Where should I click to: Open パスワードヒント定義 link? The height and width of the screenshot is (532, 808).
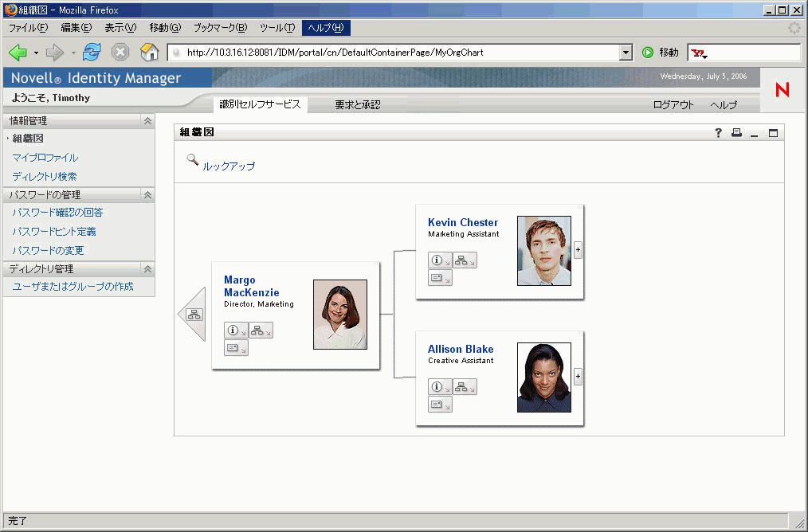tap(54, 231)
